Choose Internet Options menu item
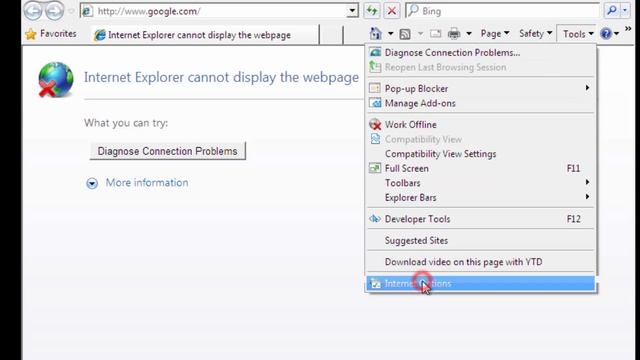Screen dimensions: 640x360 [480, 283]
